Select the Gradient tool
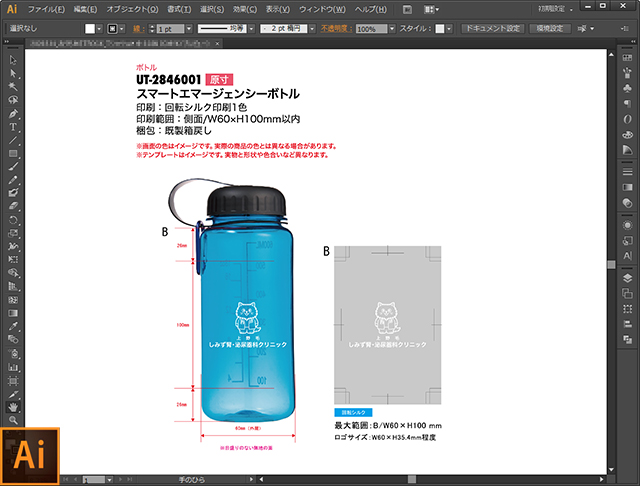This screenshot has height=486, width=640. pyautogui.click(x=13, y=313)
